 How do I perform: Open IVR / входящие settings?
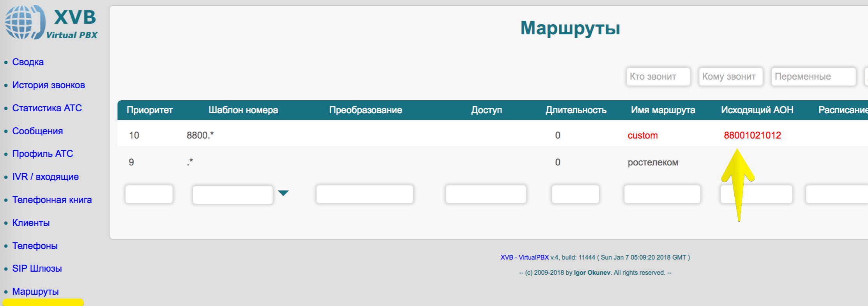(x=45, y=177)
